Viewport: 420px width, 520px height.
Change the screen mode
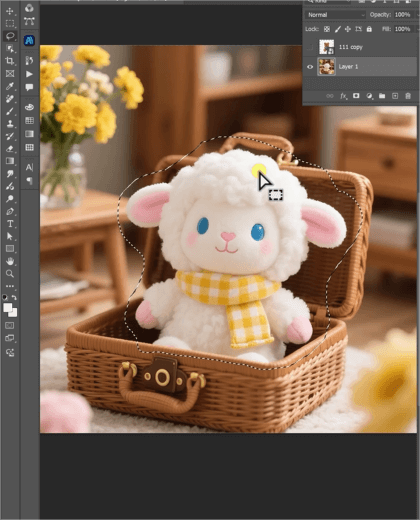pos(10,338)
